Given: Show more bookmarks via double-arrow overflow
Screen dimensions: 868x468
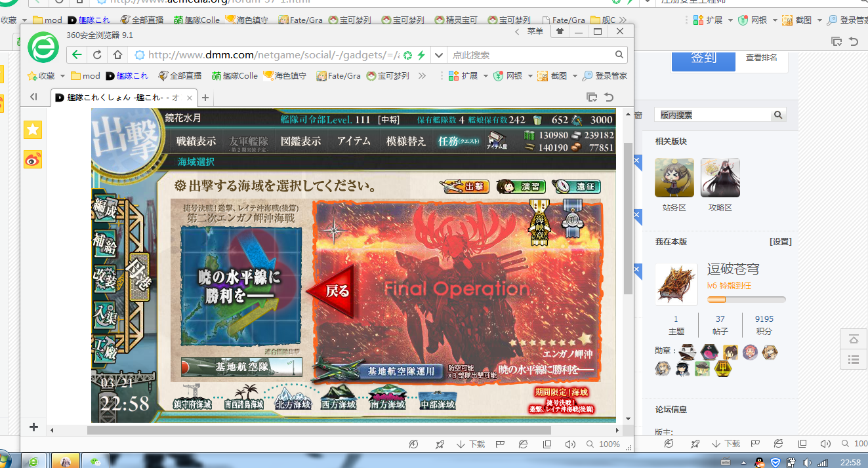Looking at the screenshot, I should (x=422, y=76).
